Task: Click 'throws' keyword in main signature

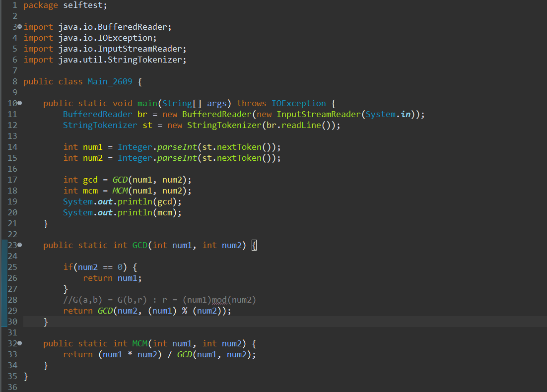Action: (x=252, y=103)
